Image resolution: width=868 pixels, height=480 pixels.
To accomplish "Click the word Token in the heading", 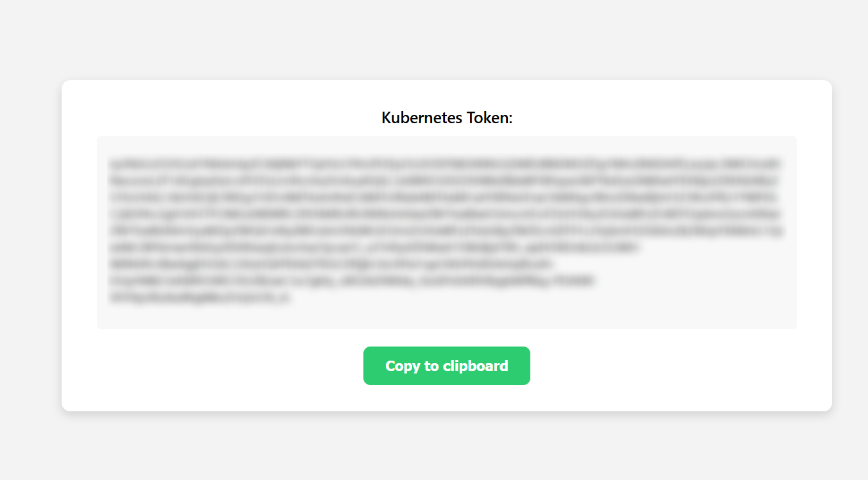I will 489,118.
